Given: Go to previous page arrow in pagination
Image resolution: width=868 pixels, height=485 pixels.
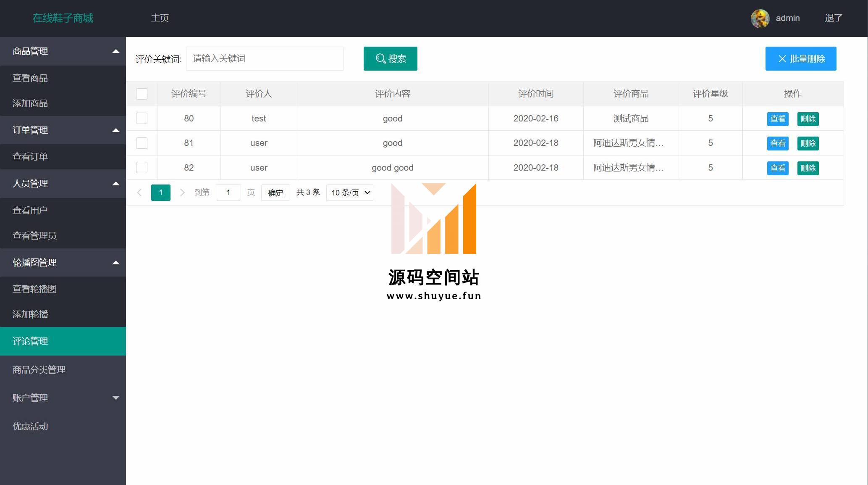Looking at the screenshot, I should tap(139, 192).
